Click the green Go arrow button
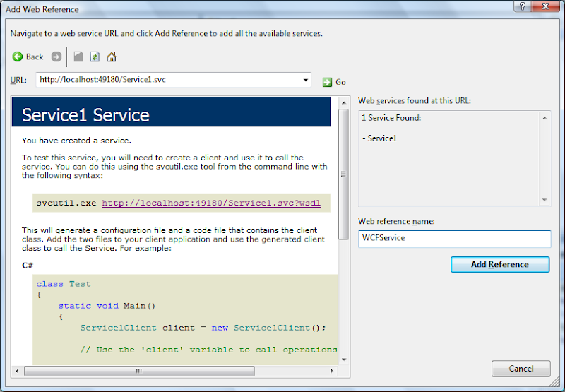 327,82
